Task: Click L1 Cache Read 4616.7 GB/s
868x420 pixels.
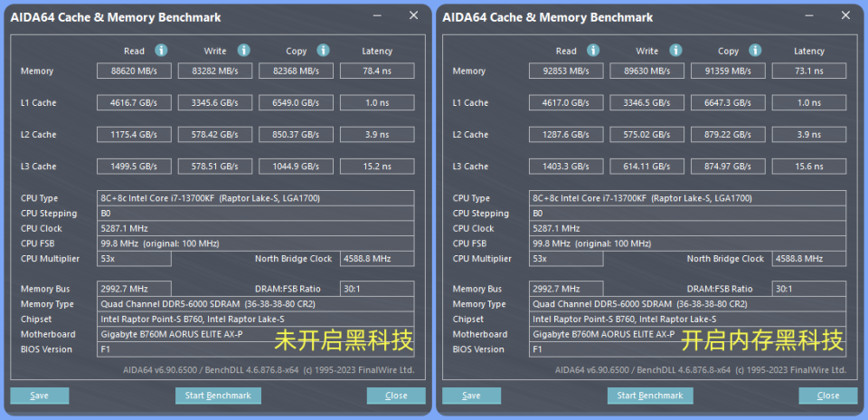Action: (134, 102)
